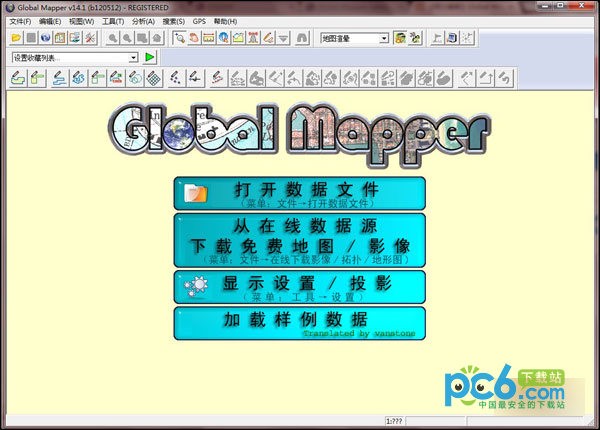Select the Feature Info globe tool

(x=224, y=38)
